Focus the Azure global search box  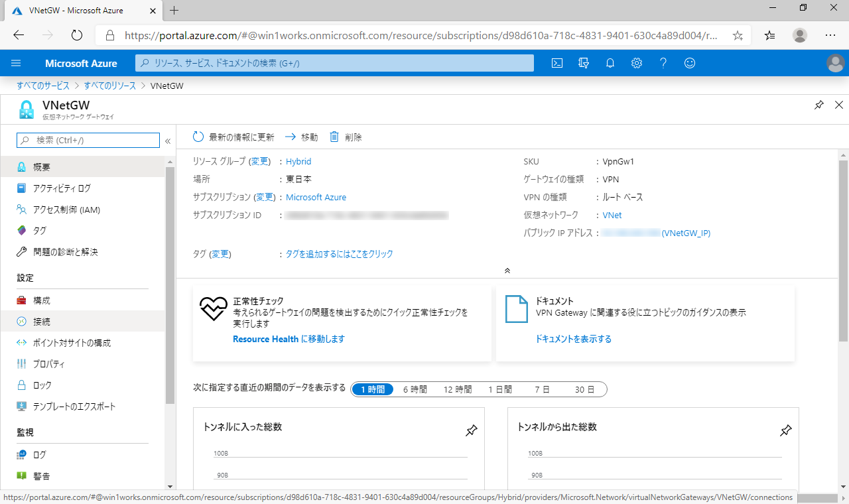coord(335,63)
